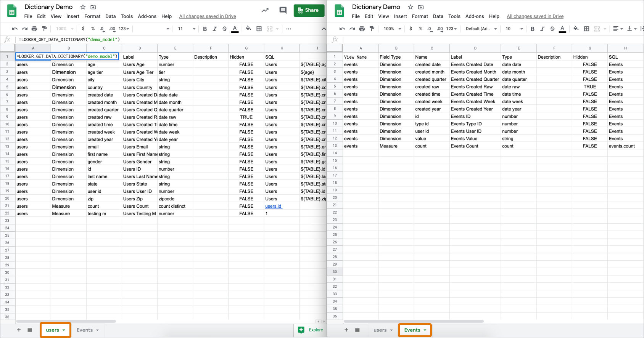Screen dimensions: 644x338
Task: Click the formula bar in left window
Action: click(x=171, y=39)
